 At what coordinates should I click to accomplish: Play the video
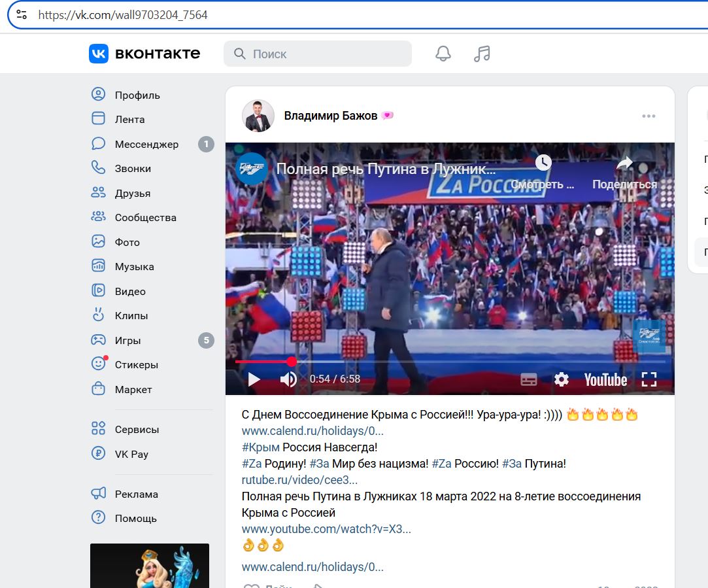point(254,379)
